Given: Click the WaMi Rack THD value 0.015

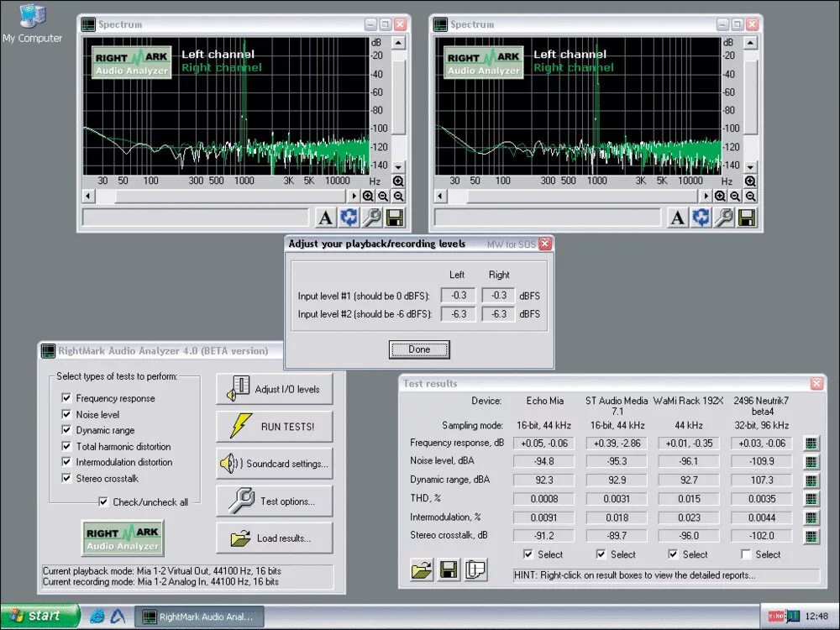Looking at the screenshot, I should pos(689,499).
